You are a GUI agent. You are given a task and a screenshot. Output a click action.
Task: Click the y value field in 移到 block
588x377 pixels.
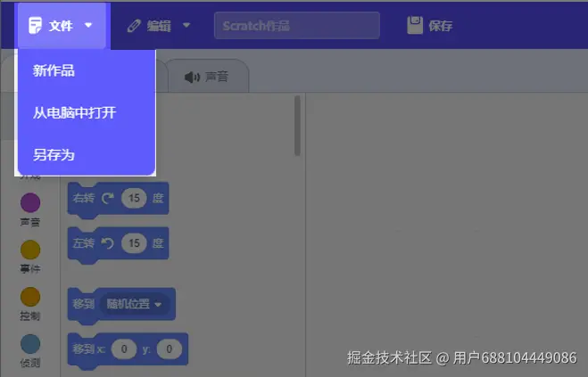point(170,348)
